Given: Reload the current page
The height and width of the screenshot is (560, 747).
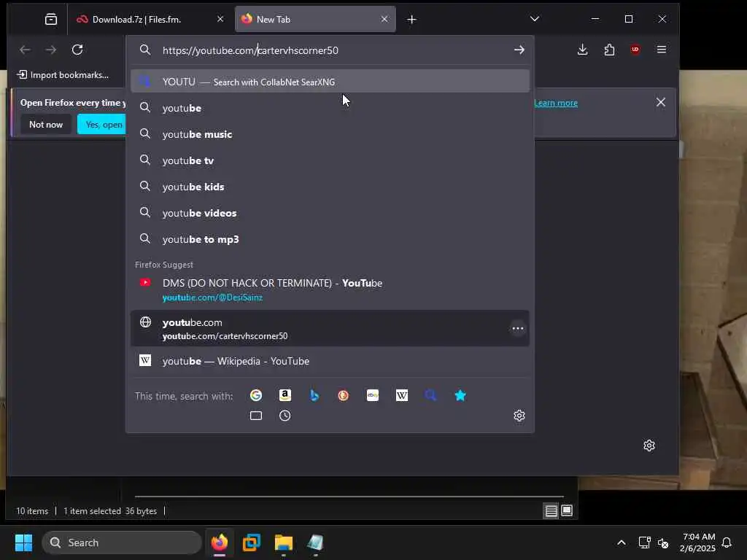Looking at the screenshot, I should pos(77,50).
